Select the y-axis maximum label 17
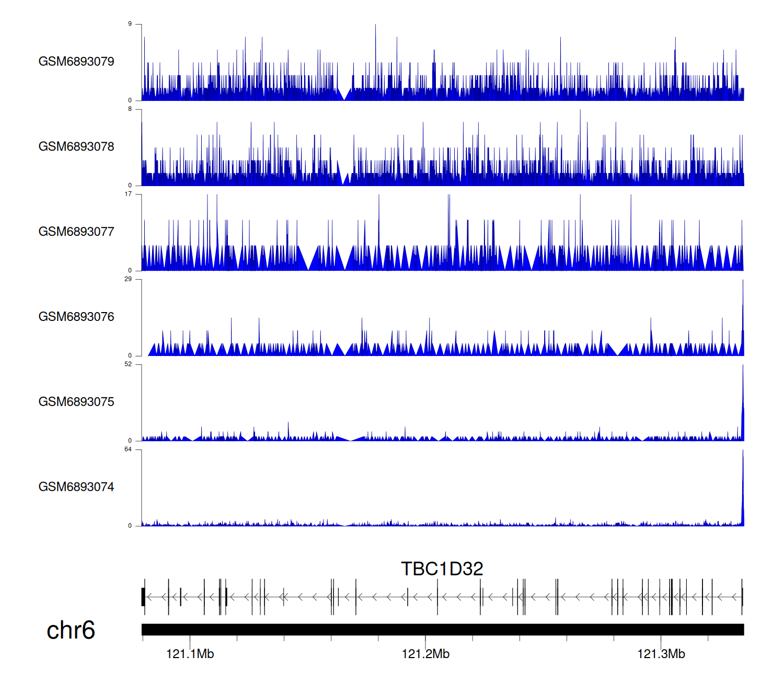This screenshot has width=784, height=690. [x=128, y=194]
